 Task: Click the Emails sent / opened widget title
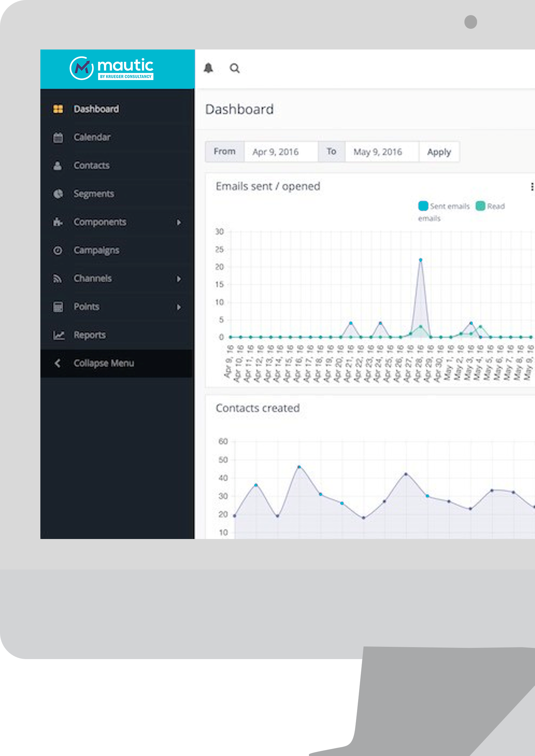click(x=268, y=186)
